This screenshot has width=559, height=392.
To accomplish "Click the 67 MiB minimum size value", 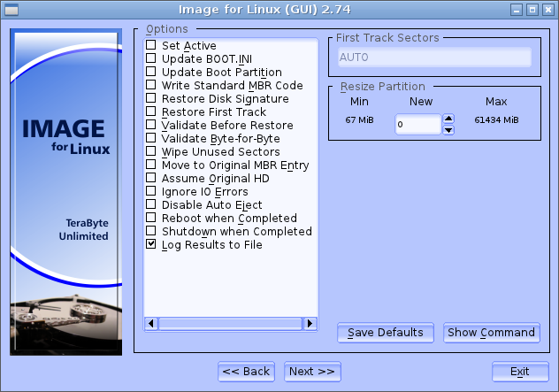I will pos(359,119).
